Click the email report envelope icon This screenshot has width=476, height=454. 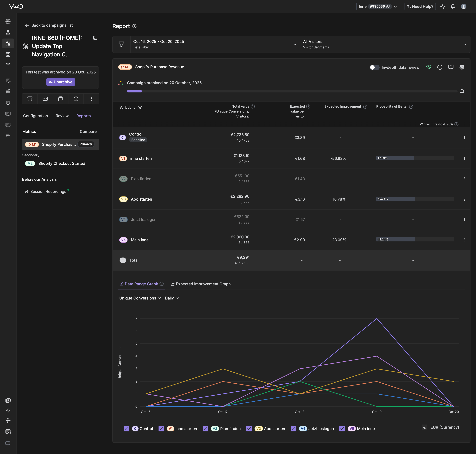[45, 99]
